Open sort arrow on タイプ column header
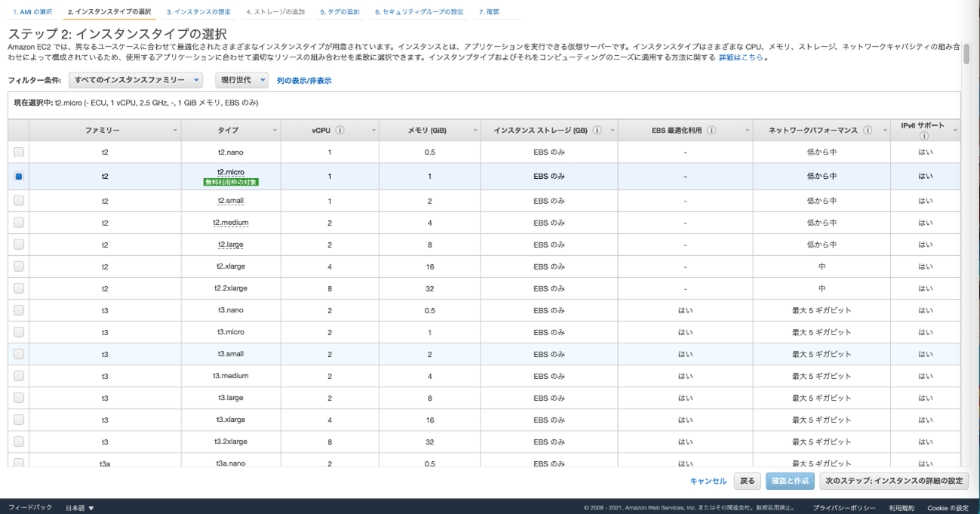Image resolution: width=980 pixels, height=514 pixels. tap(275, 131)
